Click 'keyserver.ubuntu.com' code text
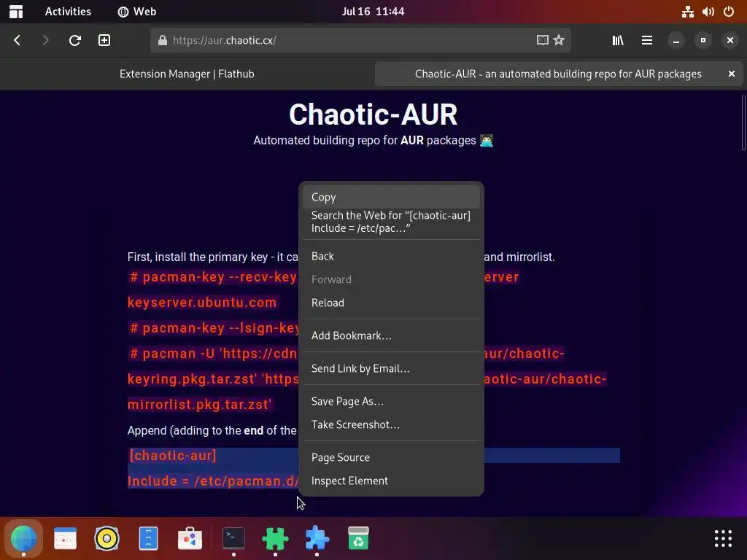747x560 pixels. 202,303
